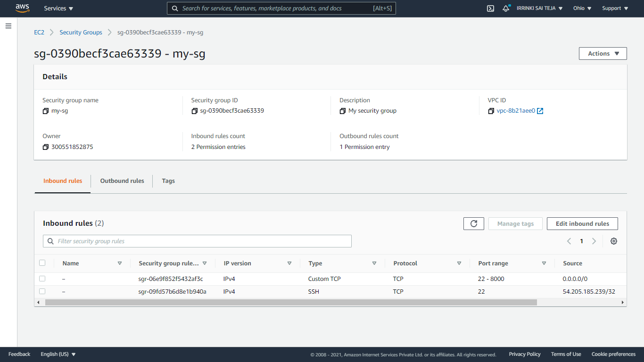Viewport: 644px width, 362px height.
Task: Click port range 22 - 8000
Action: [491, 279]
